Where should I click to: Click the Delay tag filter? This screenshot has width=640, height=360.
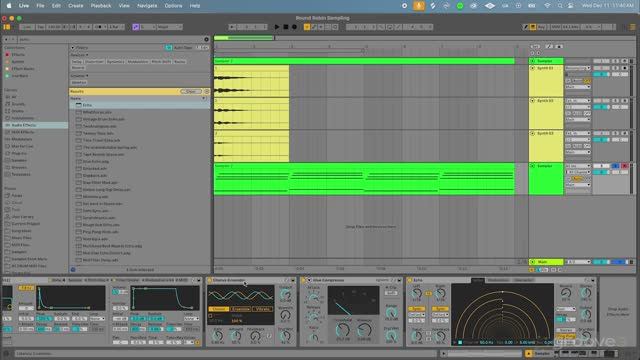[77, 62]
